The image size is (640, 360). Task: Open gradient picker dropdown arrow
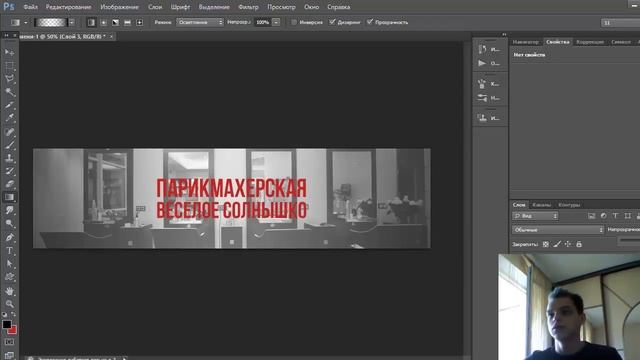point(72,22)
